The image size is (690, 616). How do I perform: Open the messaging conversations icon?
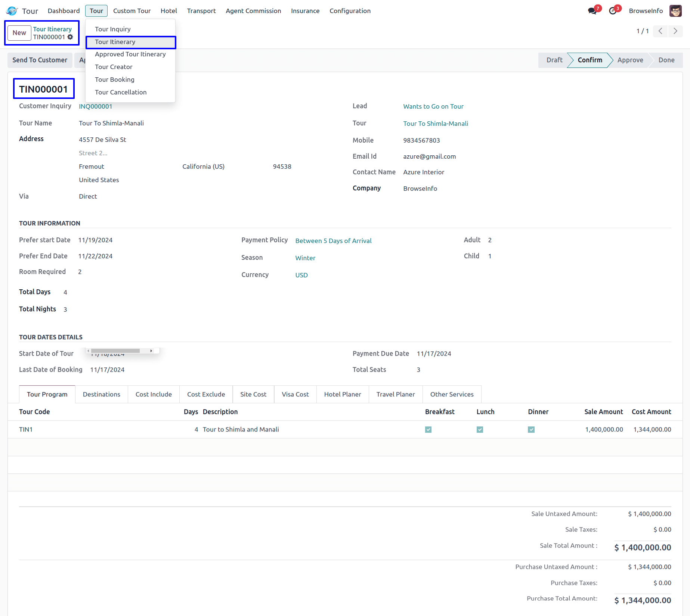click(x=592, y=10)
